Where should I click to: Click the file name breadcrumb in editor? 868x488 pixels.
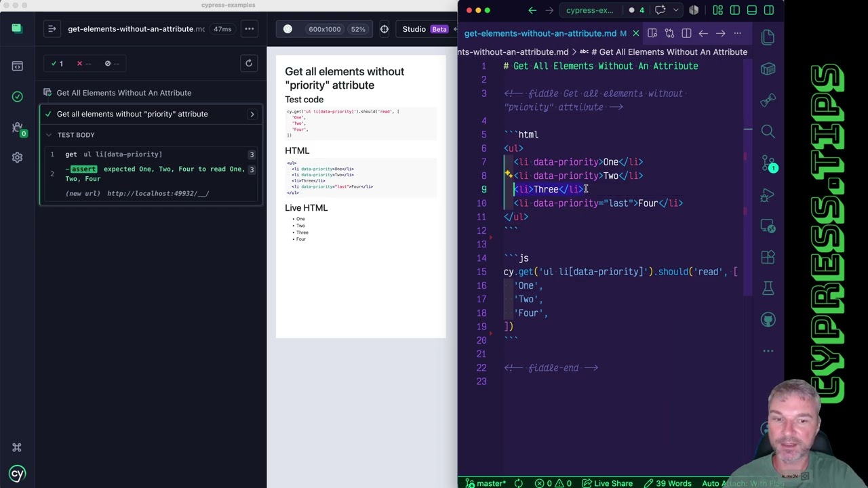(514, 52)
